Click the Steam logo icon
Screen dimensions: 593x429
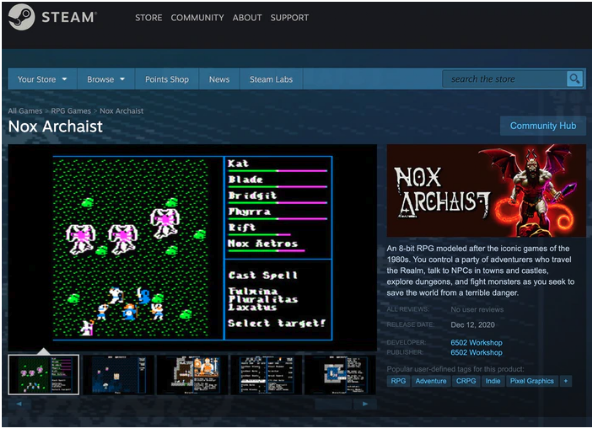[21, 17]
